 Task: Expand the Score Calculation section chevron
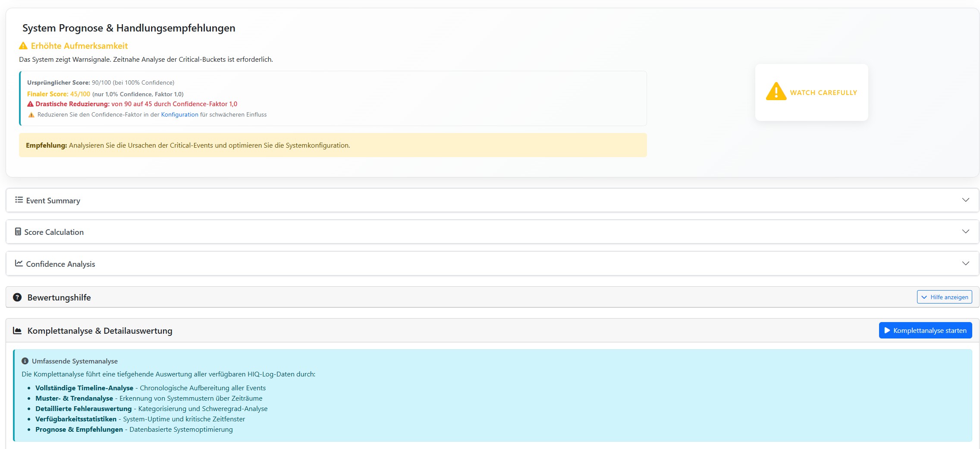coord(965,232)
